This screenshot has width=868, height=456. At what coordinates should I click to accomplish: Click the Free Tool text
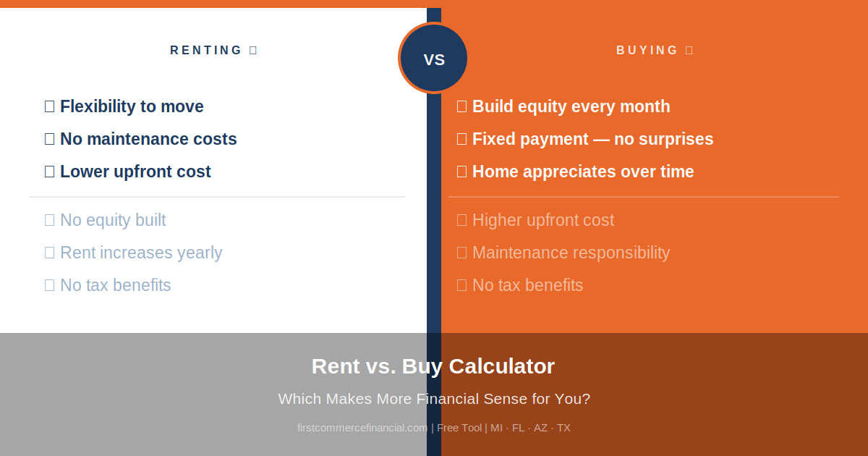(459, 428)
